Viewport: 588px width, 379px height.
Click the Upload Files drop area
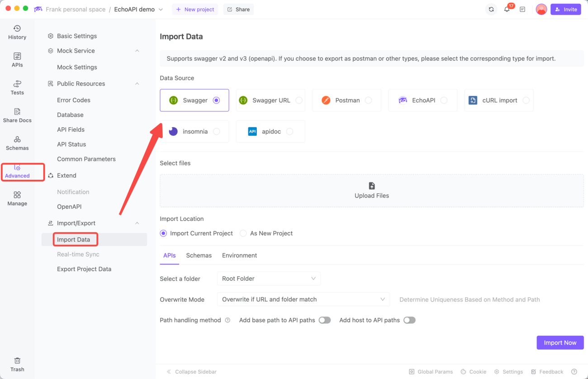(371, 191)
